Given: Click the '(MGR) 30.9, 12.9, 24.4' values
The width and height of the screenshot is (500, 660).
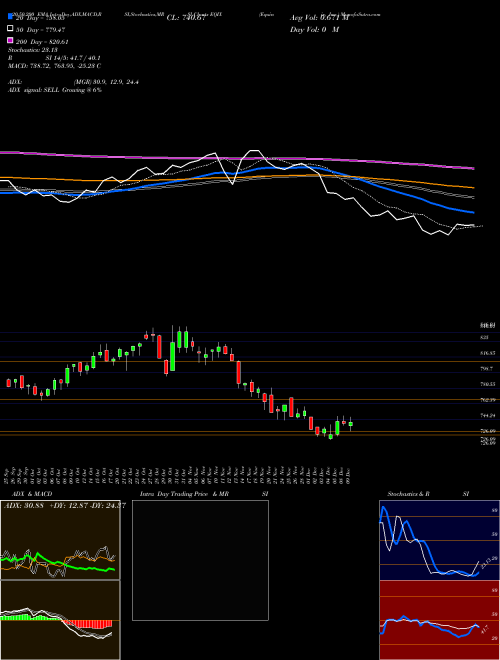Looking at the screenshot, I should pos(106,82).
